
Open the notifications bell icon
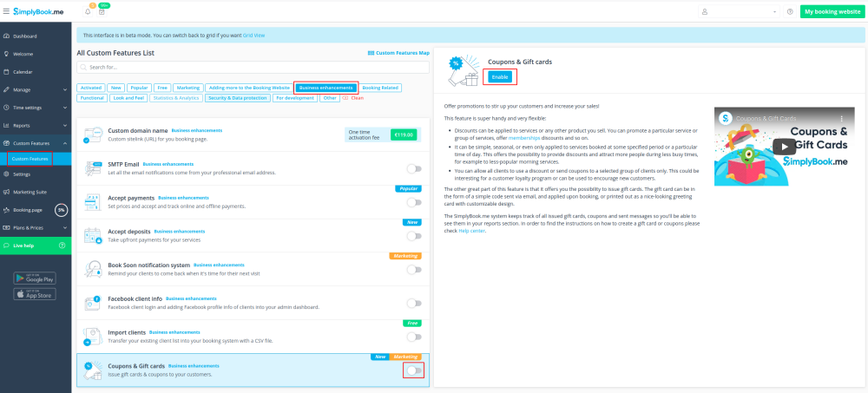click(x=88, y=12)
